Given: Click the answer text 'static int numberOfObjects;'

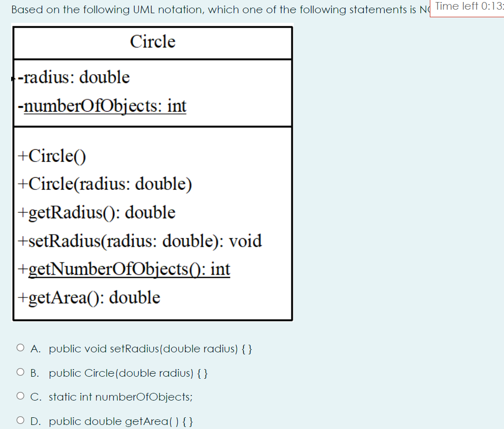Looking at the screenshot, I should (120, 397).
